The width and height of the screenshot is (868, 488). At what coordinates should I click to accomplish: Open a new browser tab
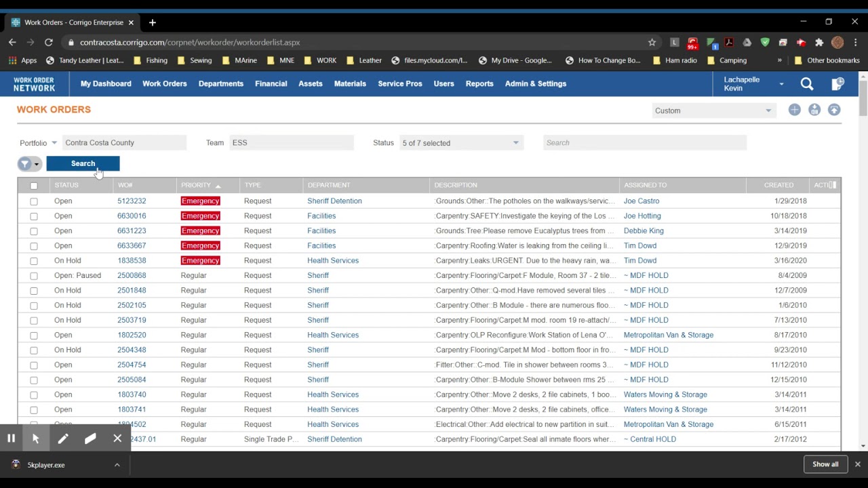click(x=152, y=22)
